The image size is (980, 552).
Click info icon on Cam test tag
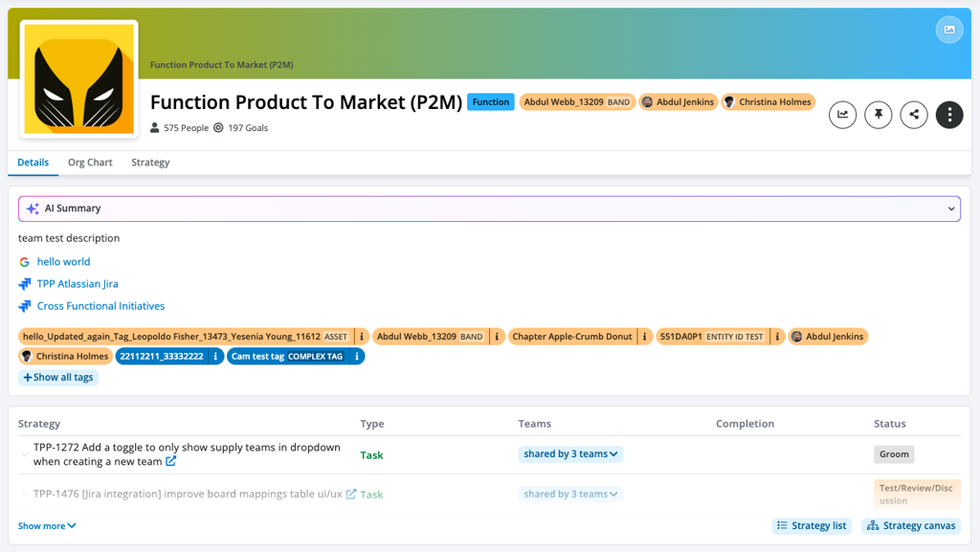click(x=357, y=357)
